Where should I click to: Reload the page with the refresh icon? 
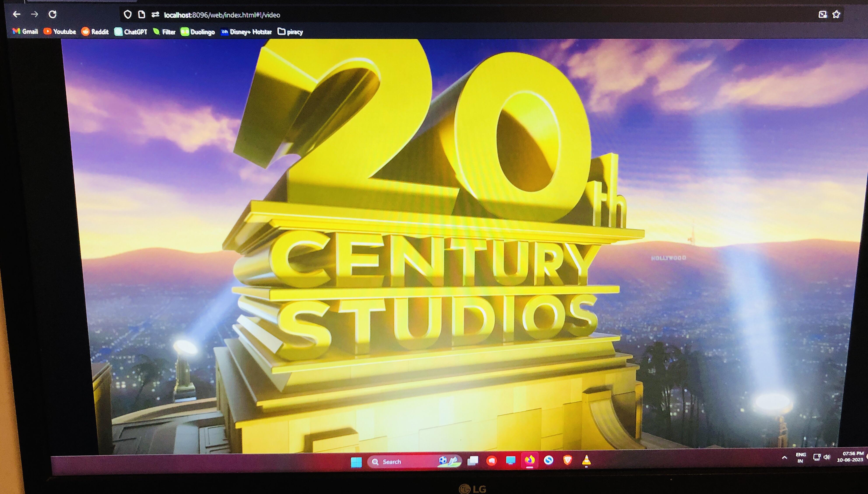52,14
